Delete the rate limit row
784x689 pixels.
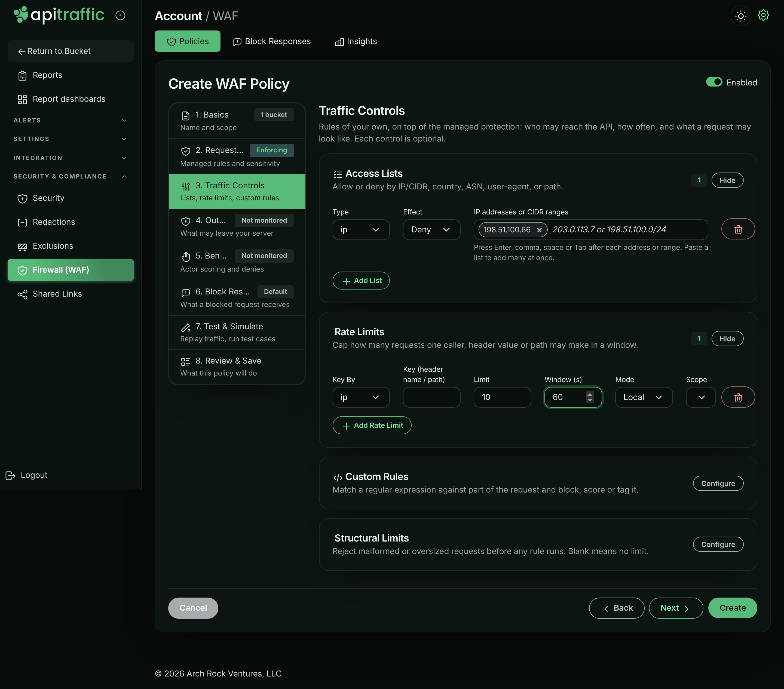(738, 397)
